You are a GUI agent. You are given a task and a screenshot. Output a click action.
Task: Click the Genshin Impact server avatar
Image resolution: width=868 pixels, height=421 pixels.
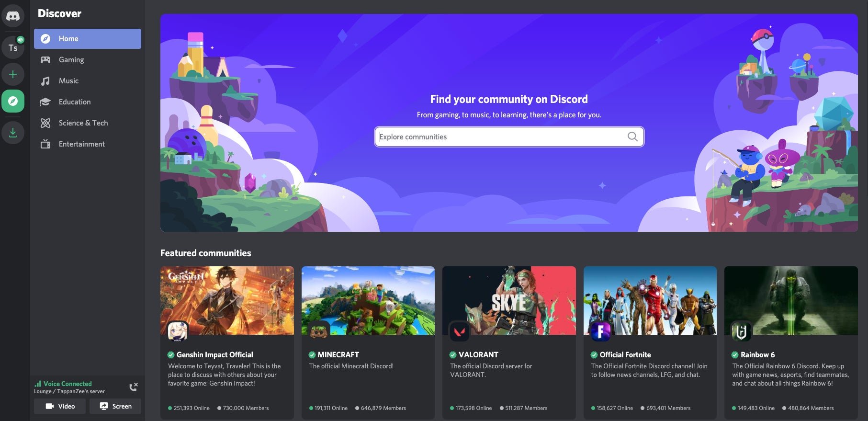(178, 331)
